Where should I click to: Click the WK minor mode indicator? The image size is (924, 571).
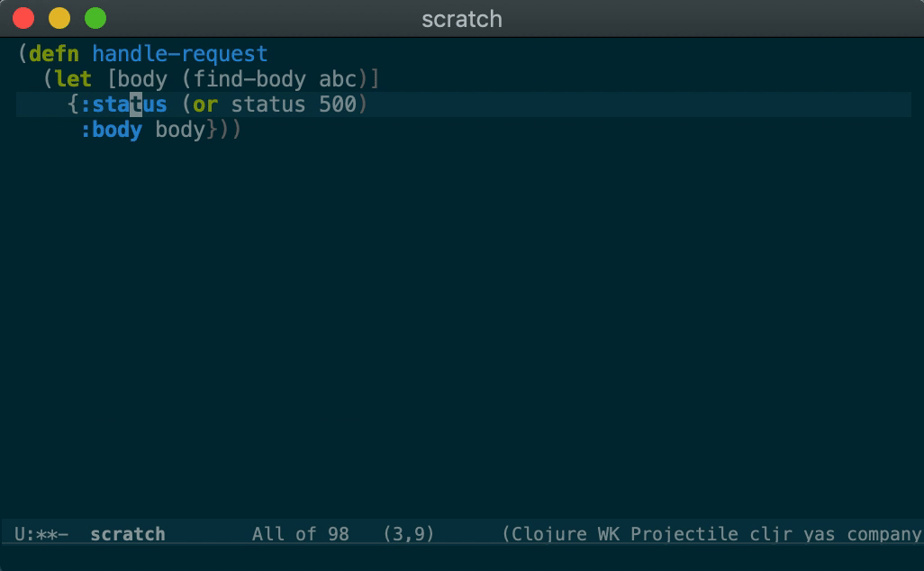coord(609,534)
